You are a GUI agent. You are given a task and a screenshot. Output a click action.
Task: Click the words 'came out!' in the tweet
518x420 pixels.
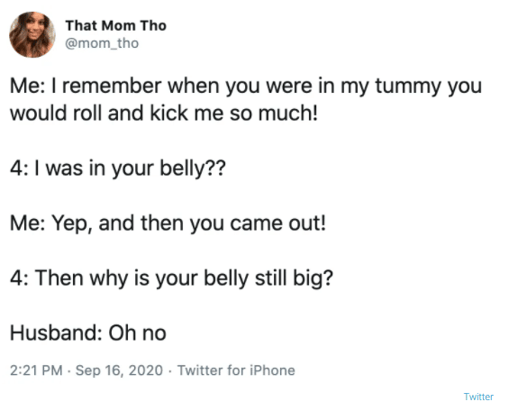(x=277, y=224)
